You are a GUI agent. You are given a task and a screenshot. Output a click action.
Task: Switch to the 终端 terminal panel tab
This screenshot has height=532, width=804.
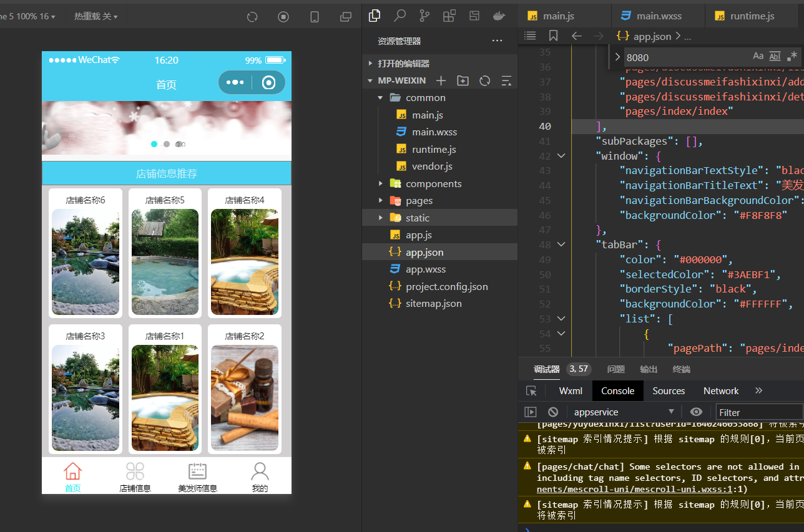(x=681, y=369)
